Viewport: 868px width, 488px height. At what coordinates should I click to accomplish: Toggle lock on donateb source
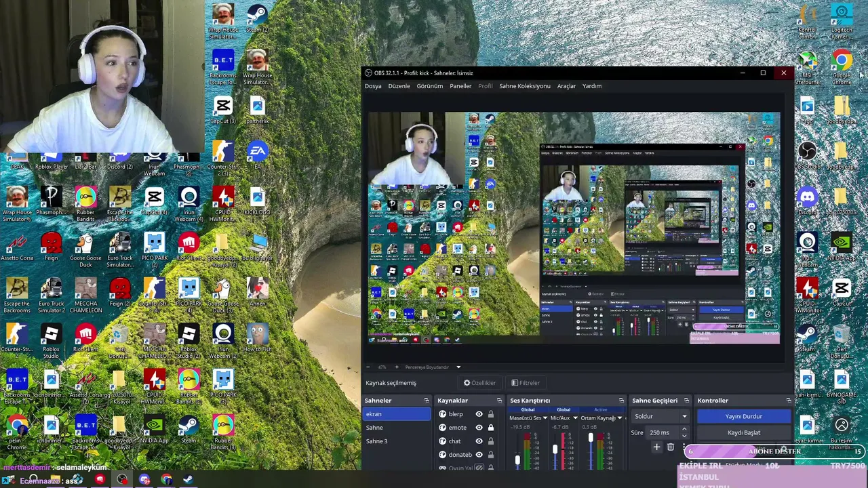click(x=490, y=455)
